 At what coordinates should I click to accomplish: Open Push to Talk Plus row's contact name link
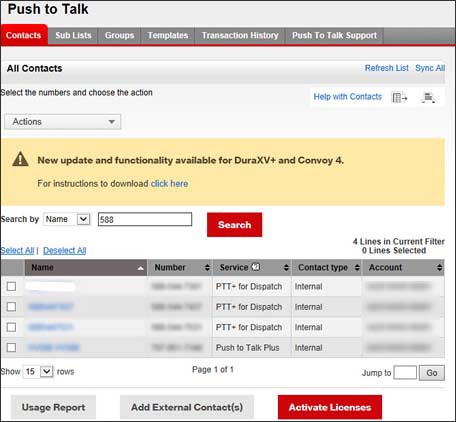pos(54,347)
